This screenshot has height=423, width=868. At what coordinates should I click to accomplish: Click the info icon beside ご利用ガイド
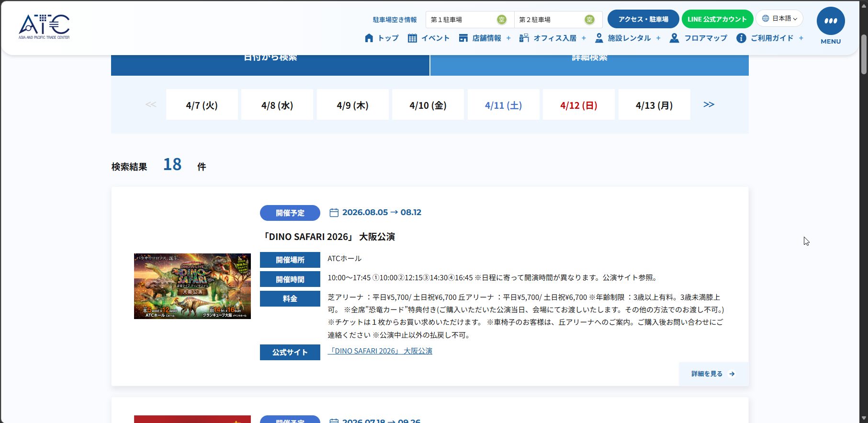coord(741,38)
